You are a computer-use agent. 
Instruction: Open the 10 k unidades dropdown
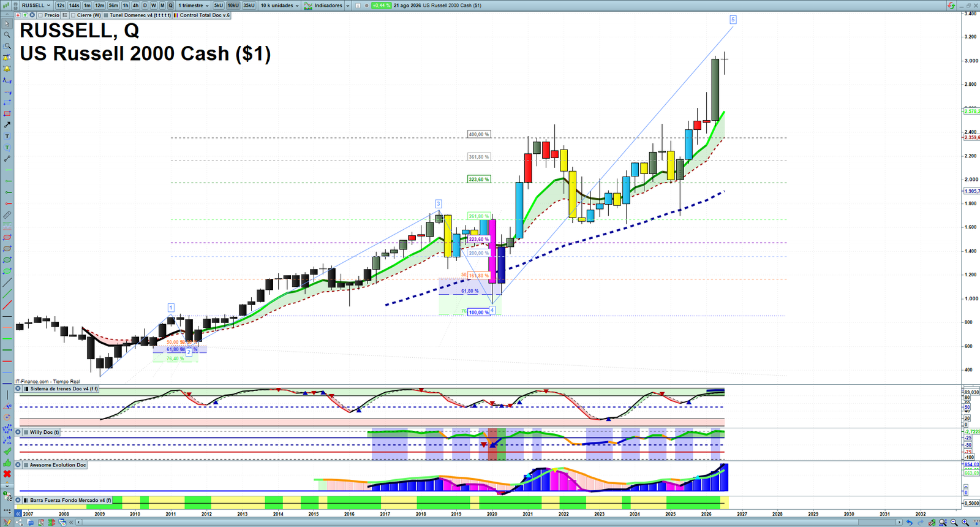tap(279, 6)
